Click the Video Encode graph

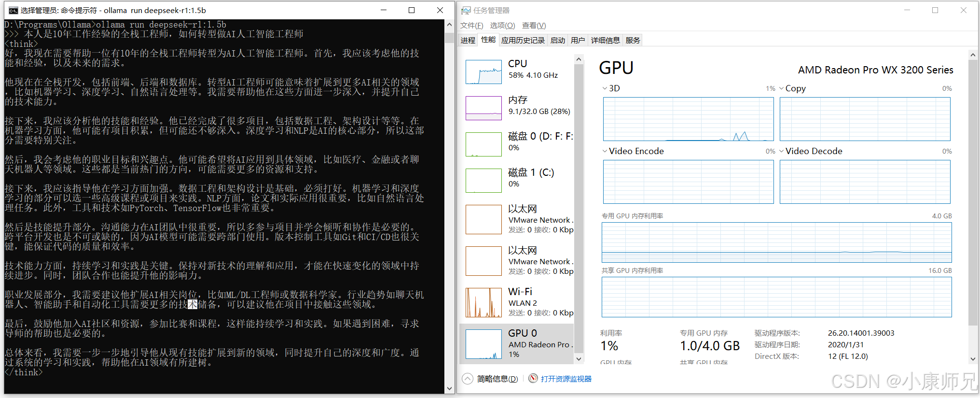point(688,182)
